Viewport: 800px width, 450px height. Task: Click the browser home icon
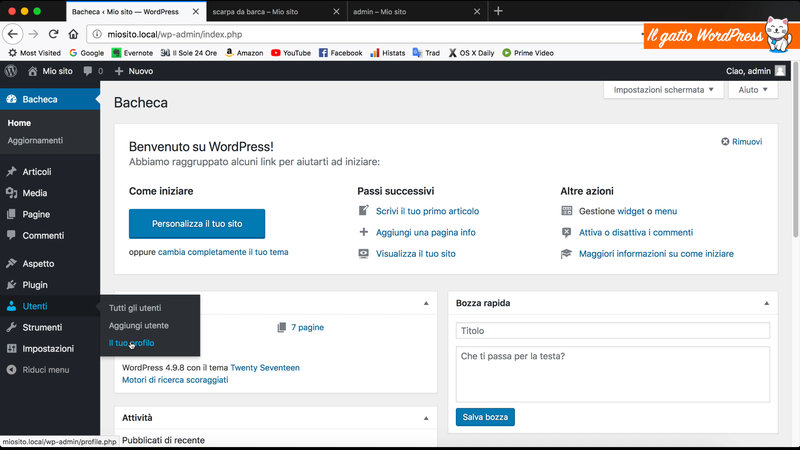tap(73, 34)
